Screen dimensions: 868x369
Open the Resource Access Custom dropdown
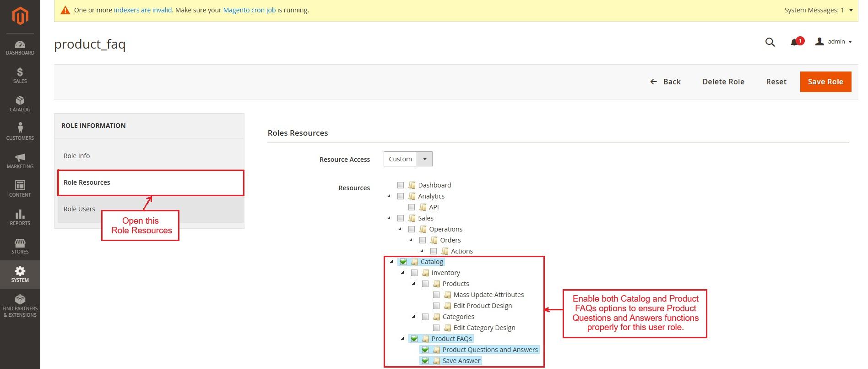(x=407, y=159)
